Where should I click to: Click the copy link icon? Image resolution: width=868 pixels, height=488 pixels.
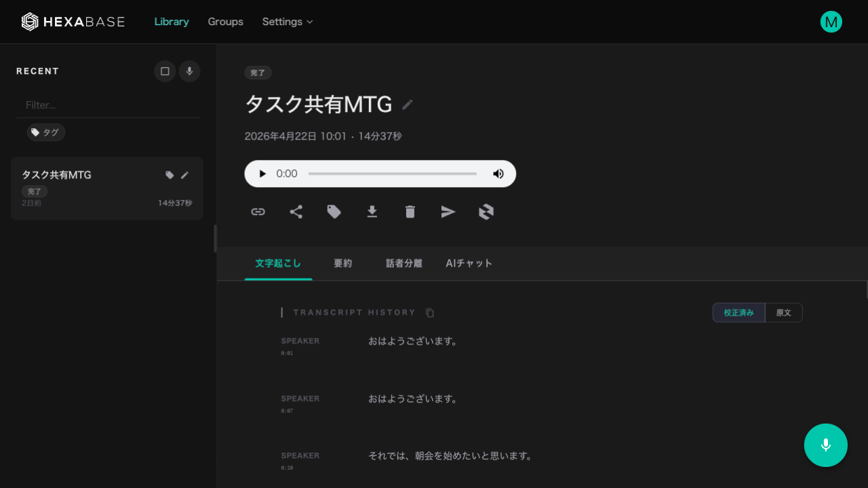point(258,212)
